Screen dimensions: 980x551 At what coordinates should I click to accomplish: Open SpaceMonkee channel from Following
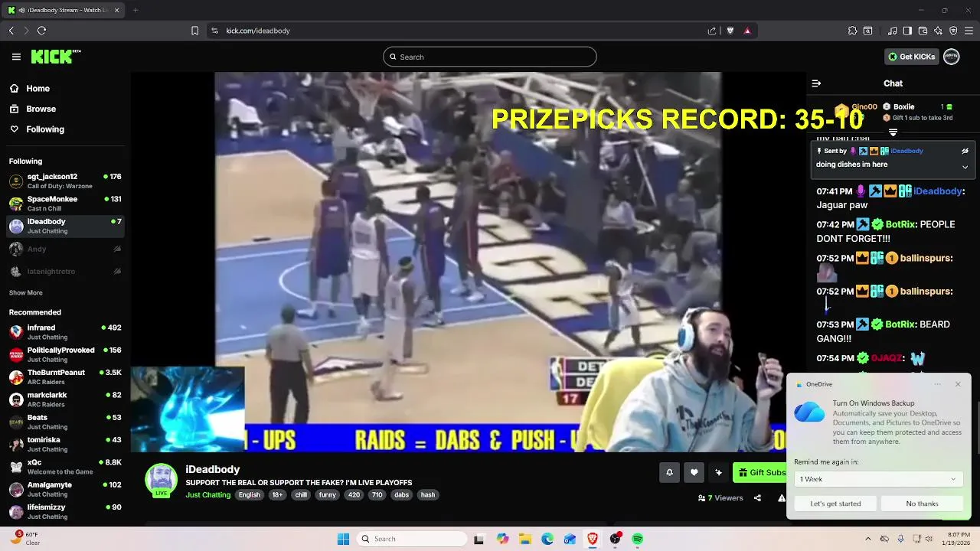65,204
